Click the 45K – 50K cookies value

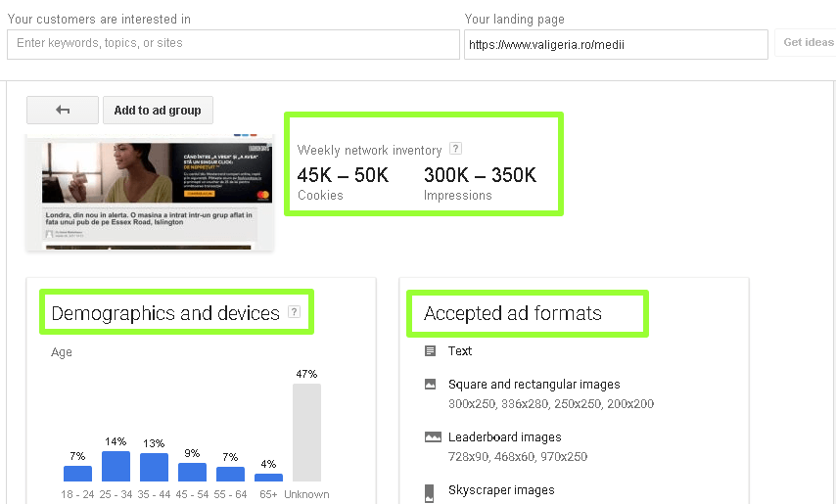(x=343, y=175)
